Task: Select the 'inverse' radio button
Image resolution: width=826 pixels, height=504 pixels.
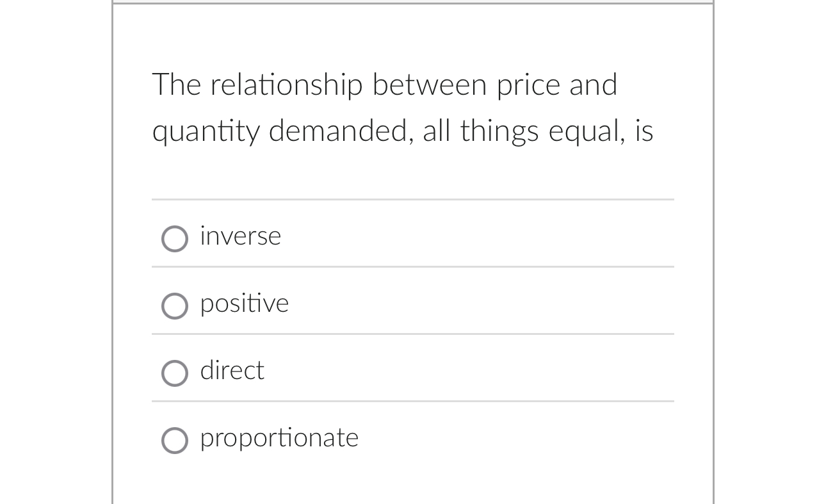Action: pyautogui.click(x=175, y=239)
